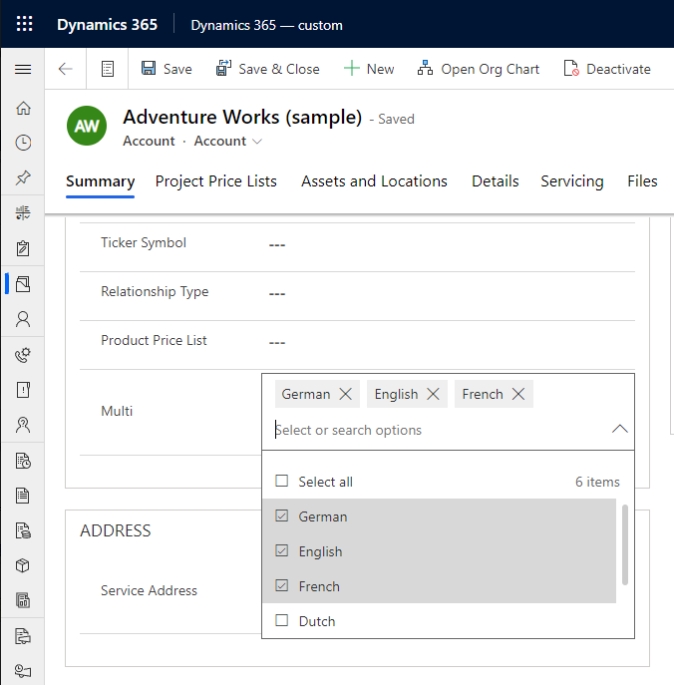
Task: Open Contacts person icon in the sidebar
Action: point(23,319)
